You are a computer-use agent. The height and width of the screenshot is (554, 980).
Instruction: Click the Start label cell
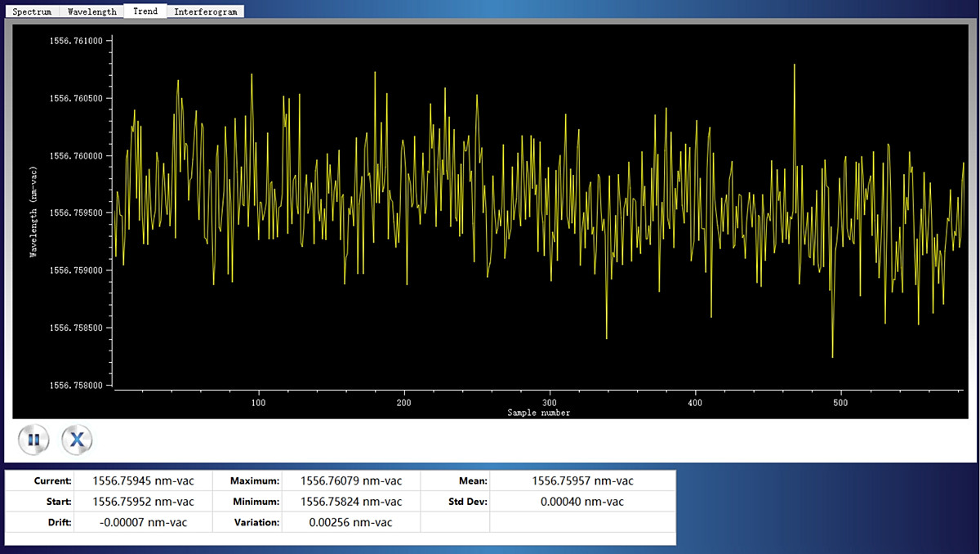pyautogui.click(x=40, y=501)
